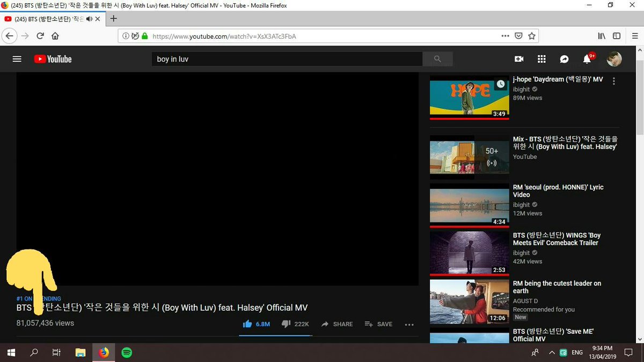
Task: Click the Firefox forward arrow
Action: [25, 36]
